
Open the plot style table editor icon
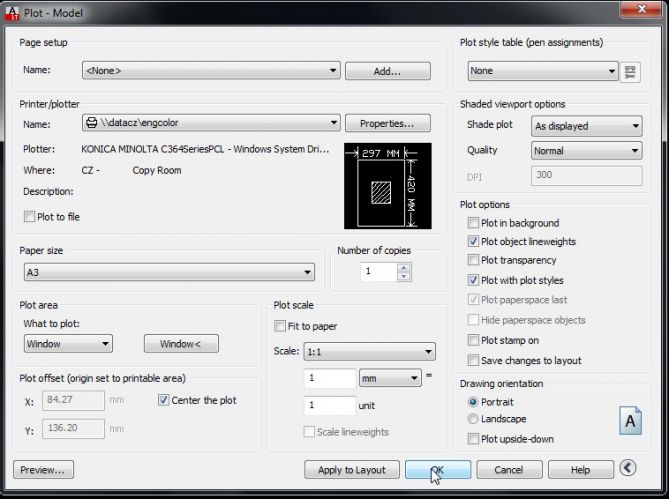tap(630, 72)
